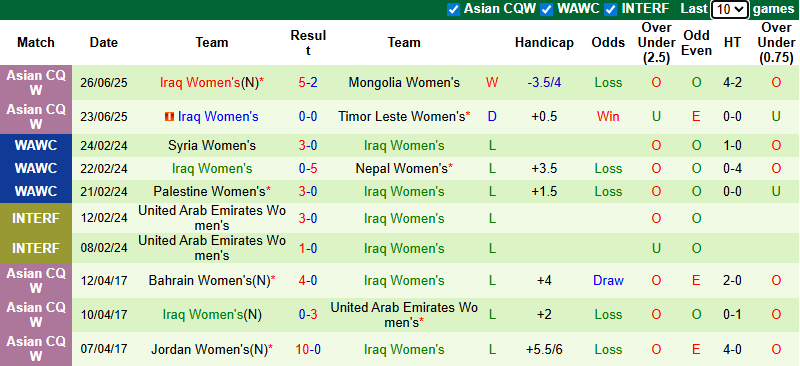Open Nepal Women's team page
Viewport: 800px width, 366px height.
(x=402, y=168)
